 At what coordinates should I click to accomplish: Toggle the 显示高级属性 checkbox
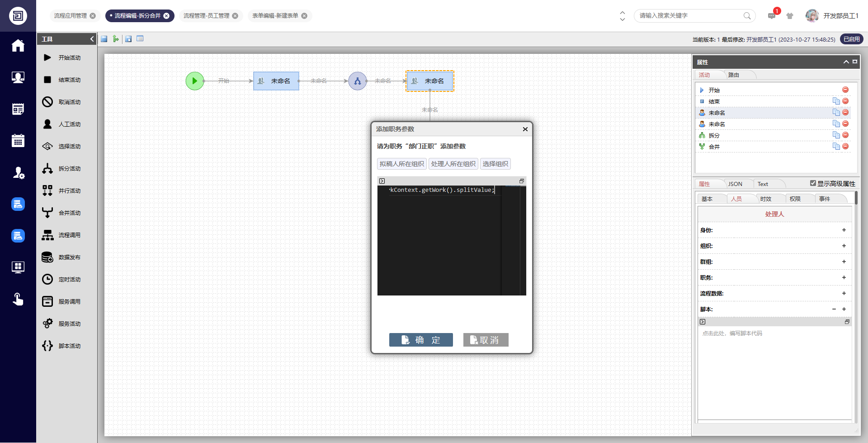point(813,183)
